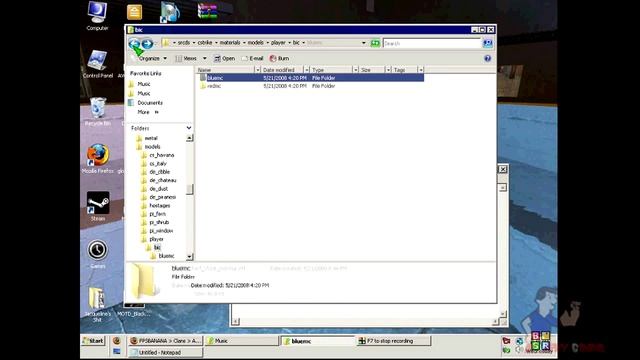640x360 pixels.
Task: Click the Open toolbar button
Action: pyautogui.click(x=224, y=58)
